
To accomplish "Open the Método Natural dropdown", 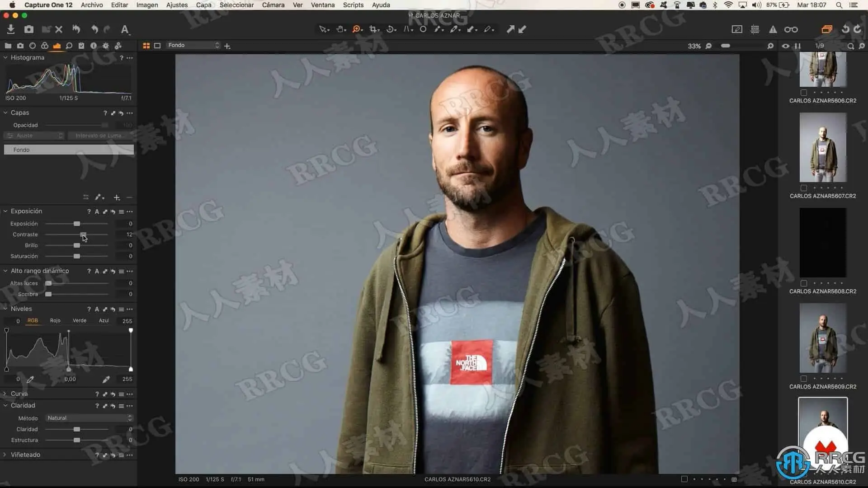I will (90, 418).
